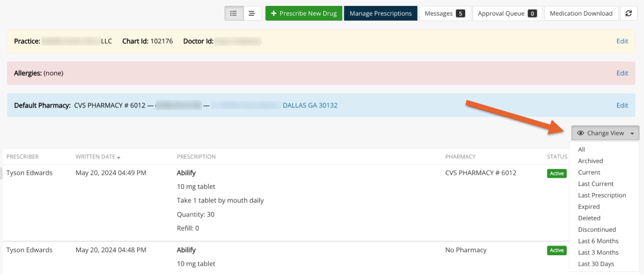Click Abilify in the 04:49 PM prescription
This screenshot has width=644, height=276.
186,173
